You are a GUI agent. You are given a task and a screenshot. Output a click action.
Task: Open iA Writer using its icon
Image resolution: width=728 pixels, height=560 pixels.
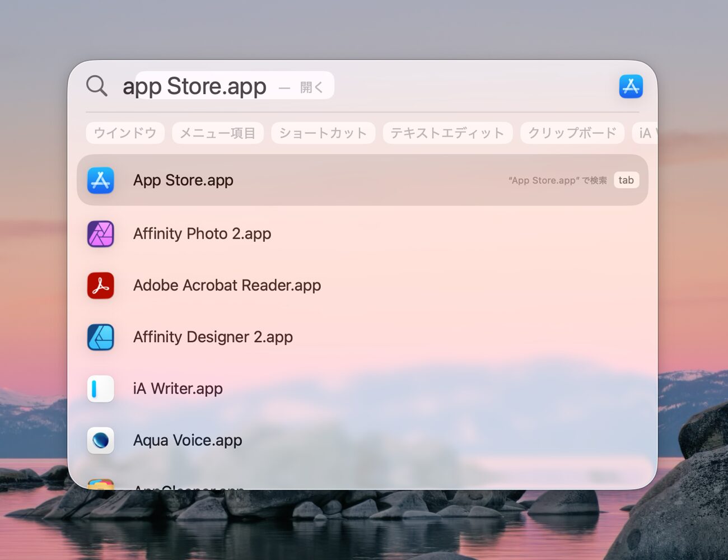100,388
